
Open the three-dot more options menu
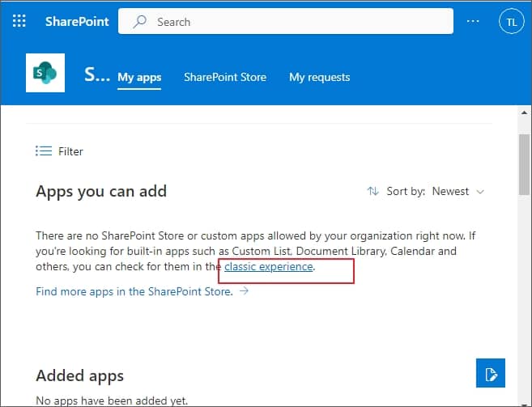[x=473, y=21]
